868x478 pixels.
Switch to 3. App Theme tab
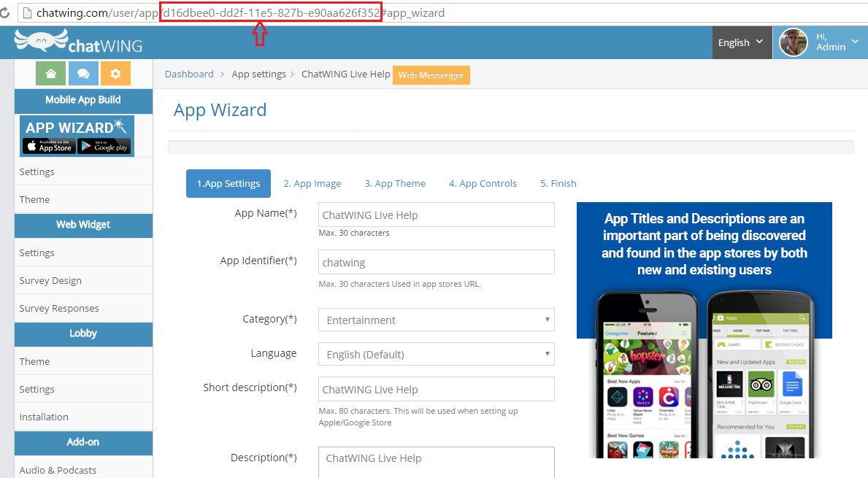(395, 184)
